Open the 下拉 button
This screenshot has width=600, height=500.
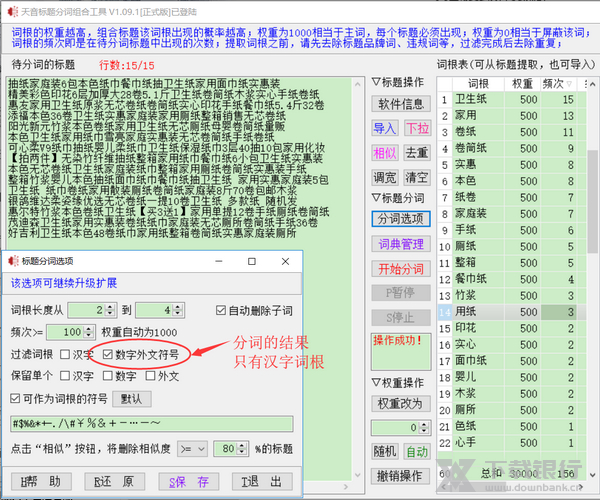tap(417, 128)
